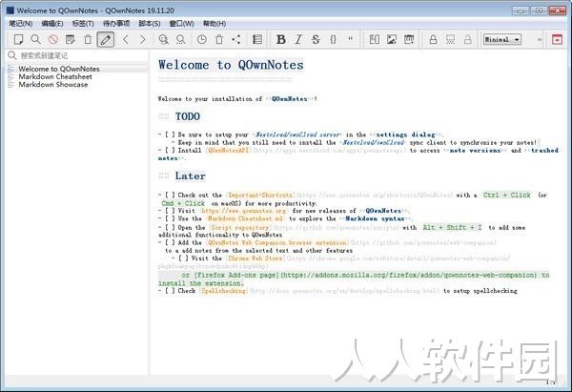Image resolution: width=572 pixels, height=392 pixels.
Task: Encrypt note with the first lock icon
Action: point(433,39)
